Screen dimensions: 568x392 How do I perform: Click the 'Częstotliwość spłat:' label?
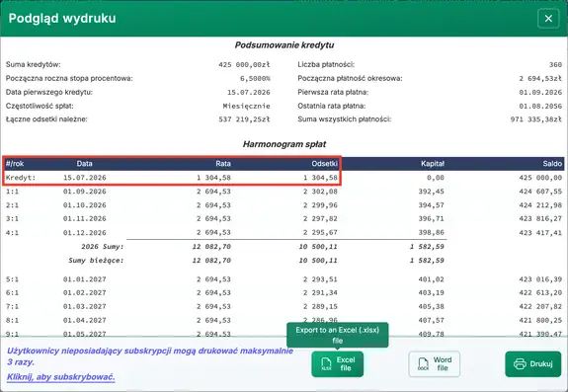(x=40, y=106)
